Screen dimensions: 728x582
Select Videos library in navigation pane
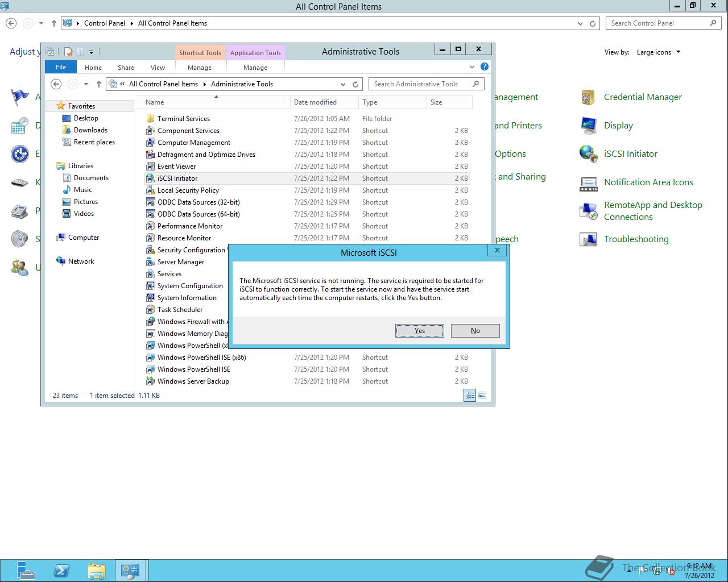click(84, 214)
